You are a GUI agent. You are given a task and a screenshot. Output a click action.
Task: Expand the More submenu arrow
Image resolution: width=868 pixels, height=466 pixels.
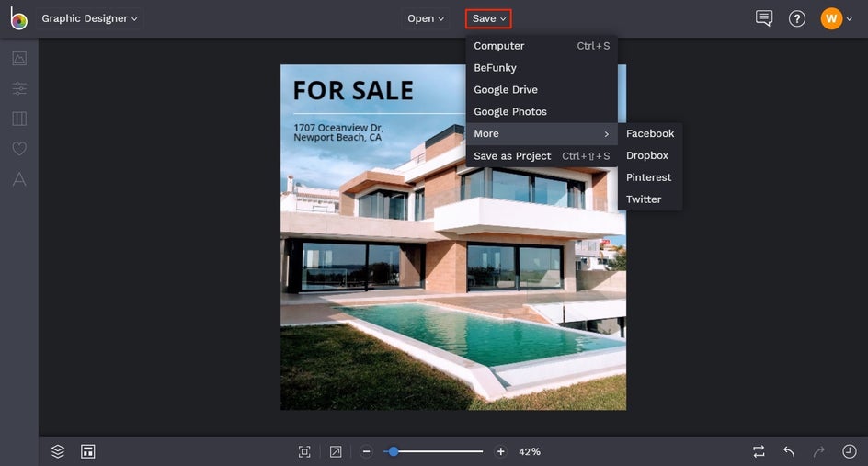pyautogui.click(x=607, y=134)
